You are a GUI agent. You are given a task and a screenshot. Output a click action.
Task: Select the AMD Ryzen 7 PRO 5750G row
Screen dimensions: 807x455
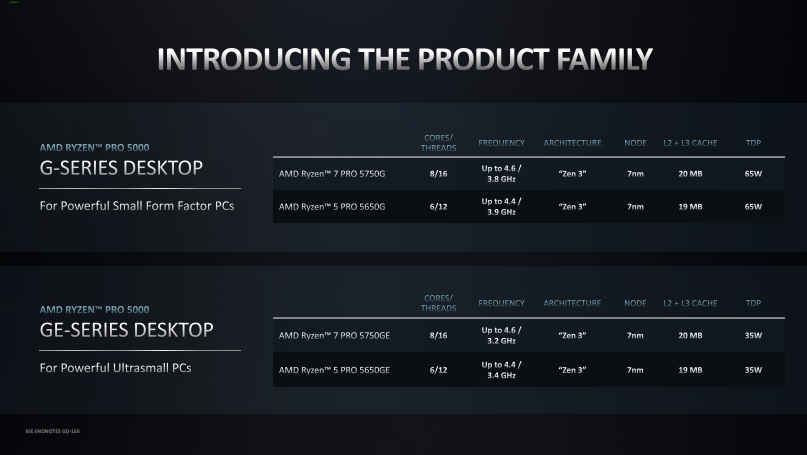pyautogui.click(x=529, y=173)
